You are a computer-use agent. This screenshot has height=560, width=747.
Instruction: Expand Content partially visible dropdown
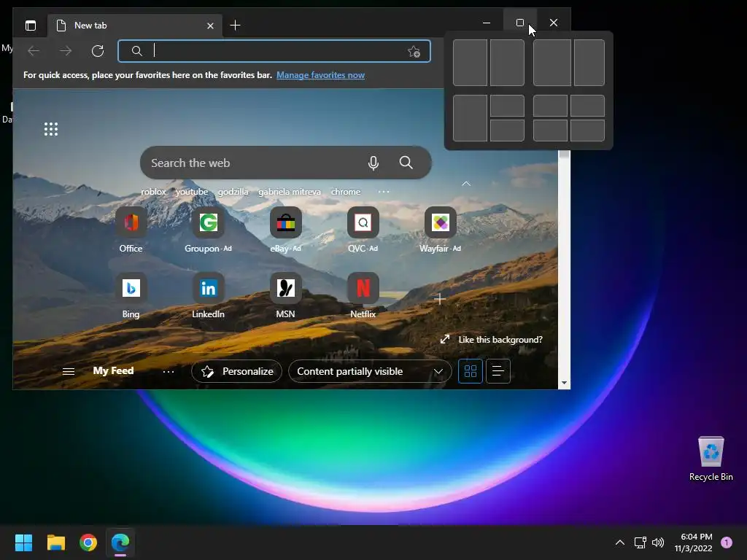pyautogui.click(x=370, y=371)
